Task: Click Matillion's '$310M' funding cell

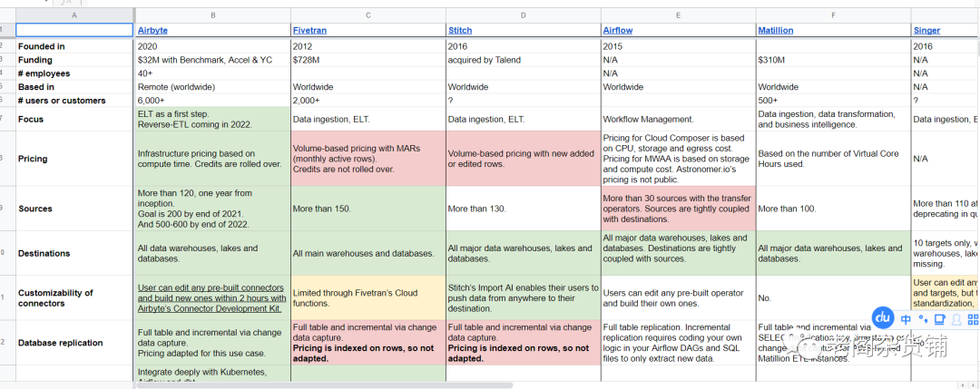Action: [x=833, y=60]
